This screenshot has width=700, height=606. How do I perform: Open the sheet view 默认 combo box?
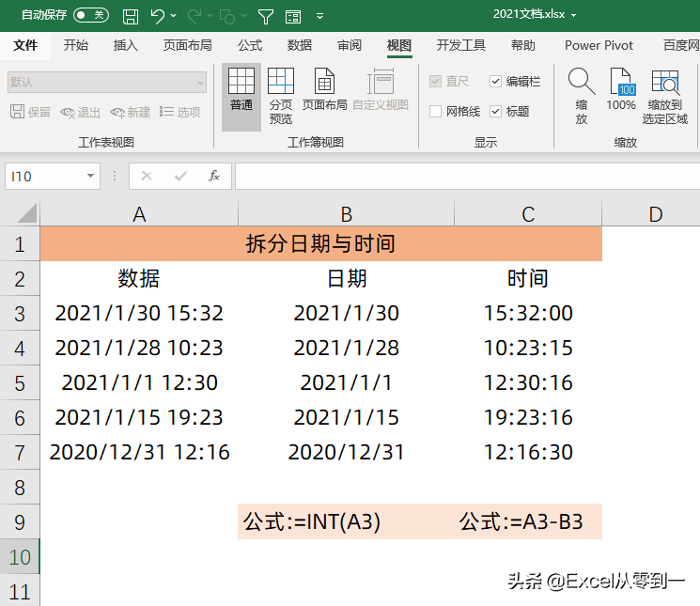(x=107, y=82)
